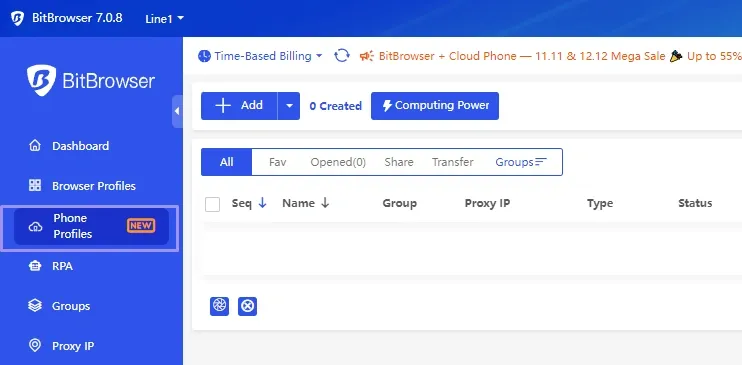This screenshot has height=365, width=742.
Task: Switch to the Share tab
Action: [x=399, y=162]
